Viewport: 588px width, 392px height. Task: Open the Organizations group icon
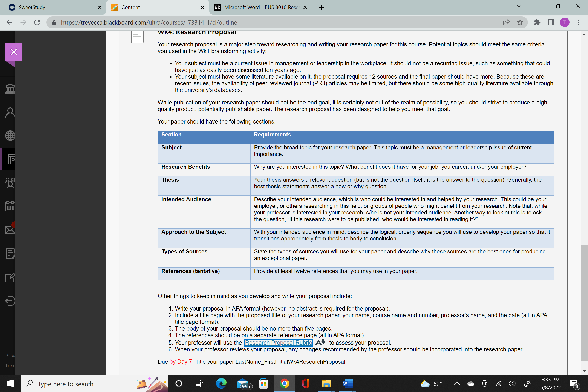[10, 182]
